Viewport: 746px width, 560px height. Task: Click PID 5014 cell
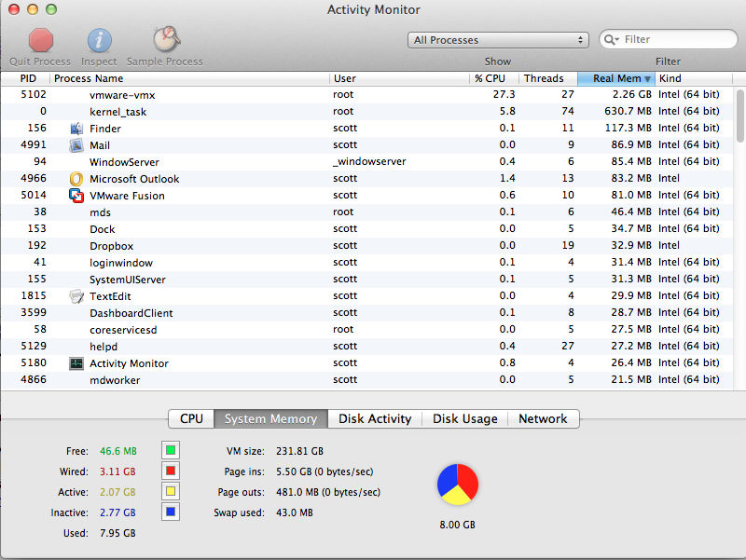[34, 196]
